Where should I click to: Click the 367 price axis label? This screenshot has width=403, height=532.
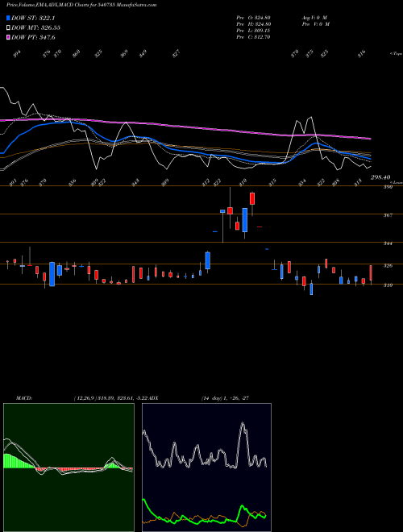pos(388,215)
